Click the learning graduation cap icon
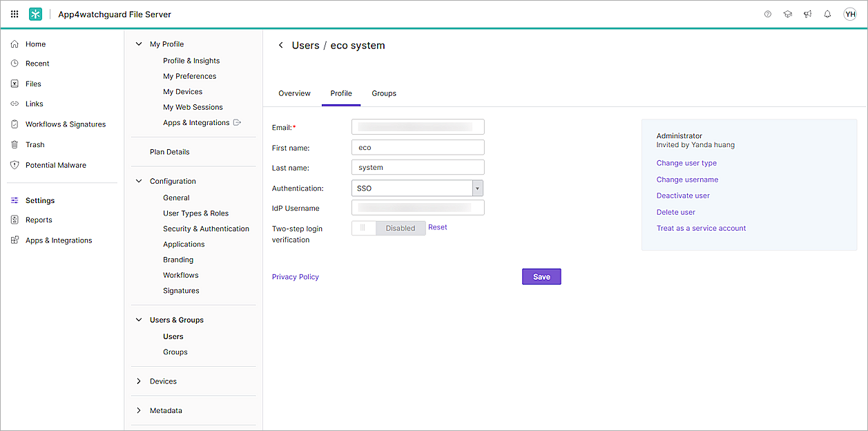 click(x=788, y=14)
